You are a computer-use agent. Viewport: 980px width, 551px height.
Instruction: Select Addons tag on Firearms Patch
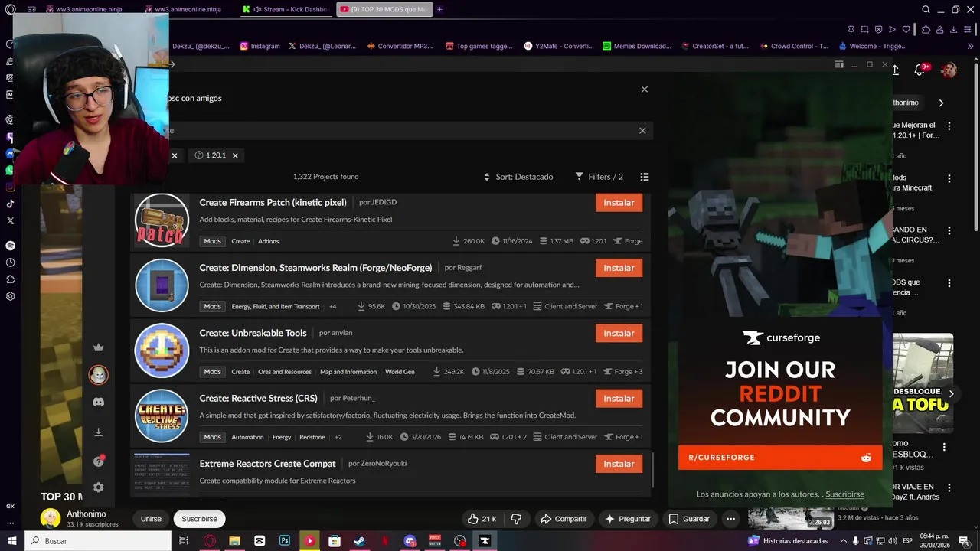pyautogui.click(x=268, y=241)
